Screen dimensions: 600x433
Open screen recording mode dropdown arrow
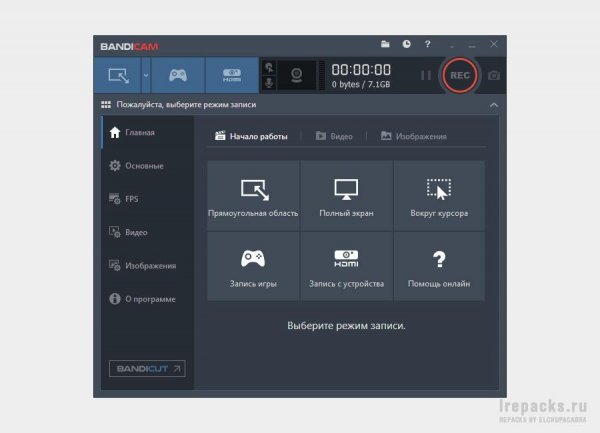click(x=146, y=75)
